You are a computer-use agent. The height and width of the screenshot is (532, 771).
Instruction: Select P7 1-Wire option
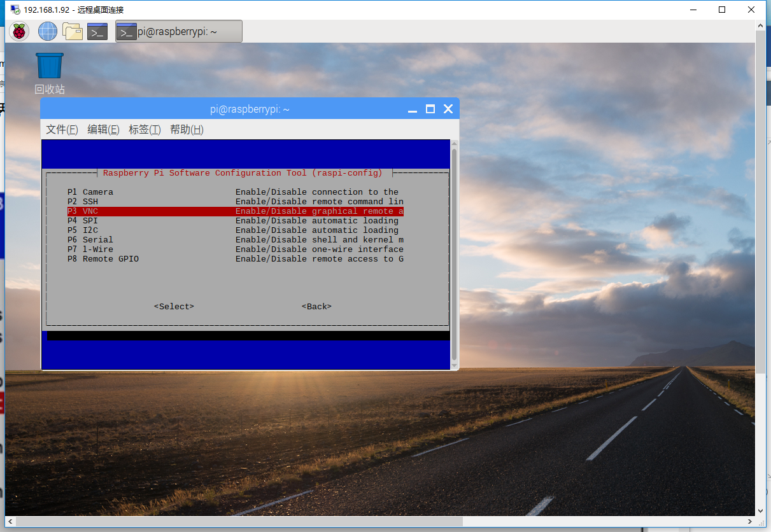point(236,249)
